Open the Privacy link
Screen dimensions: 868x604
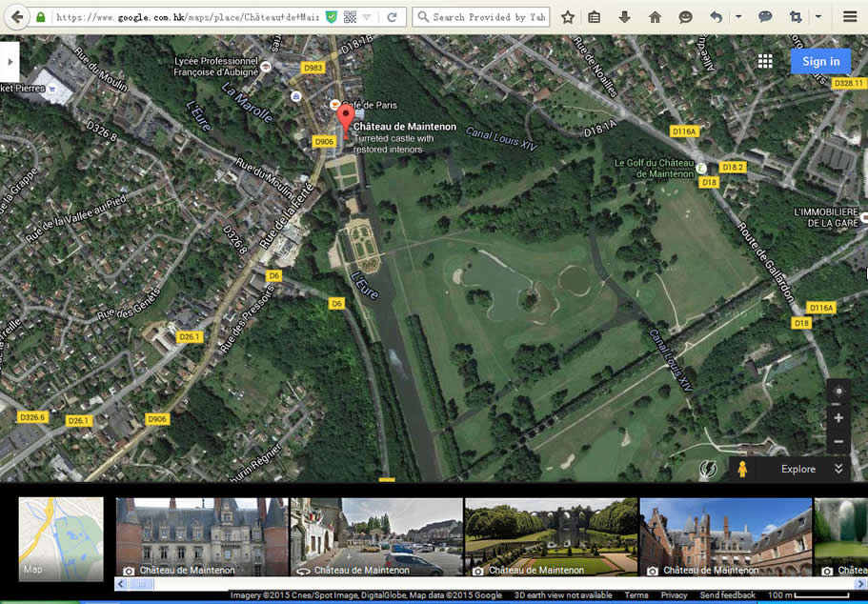(x=674, y=595)
